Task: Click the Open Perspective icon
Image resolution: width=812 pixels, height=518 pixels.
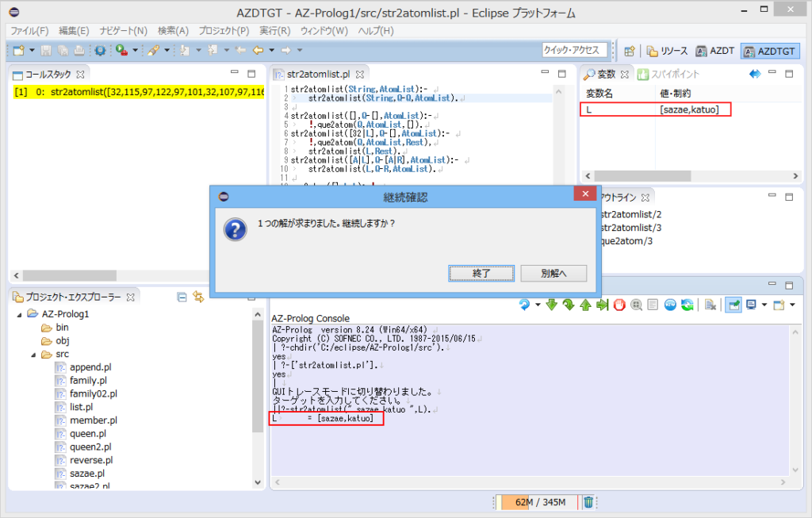Action: coord(628,51)
